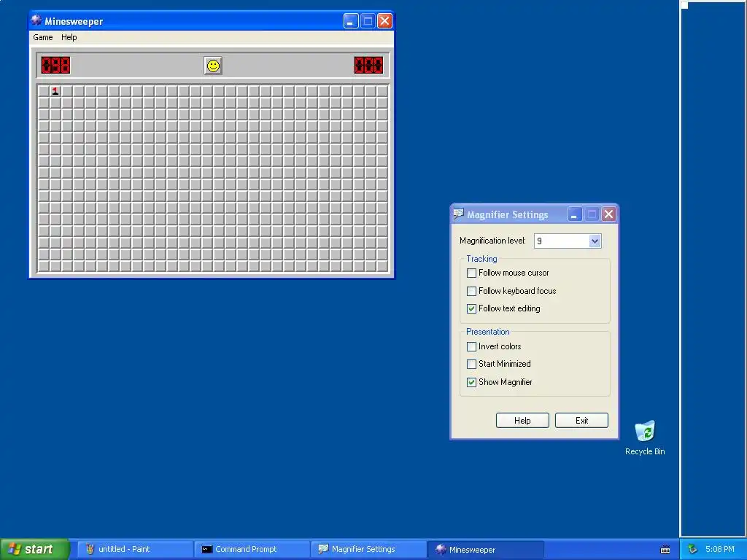Minimize the Minesweeper window
Screen dimensions: 747x560
pos(351,21)
